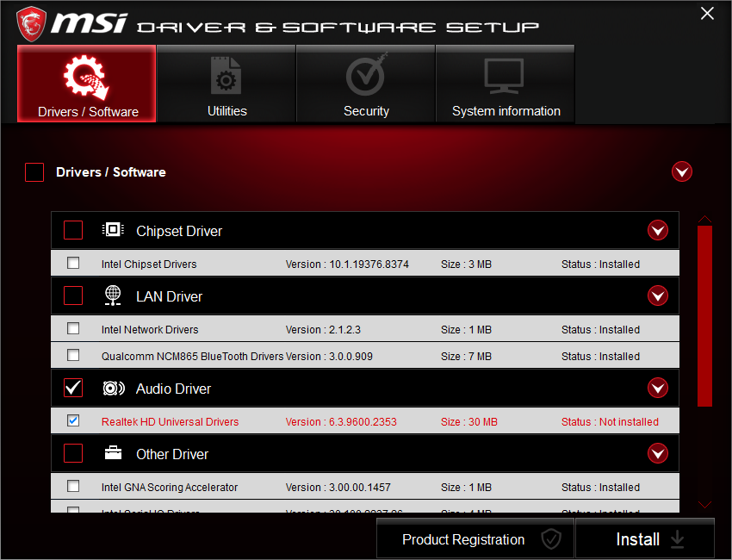Click the MSI dragon logo
732x560 pixels.
click(x=33, y=22)
